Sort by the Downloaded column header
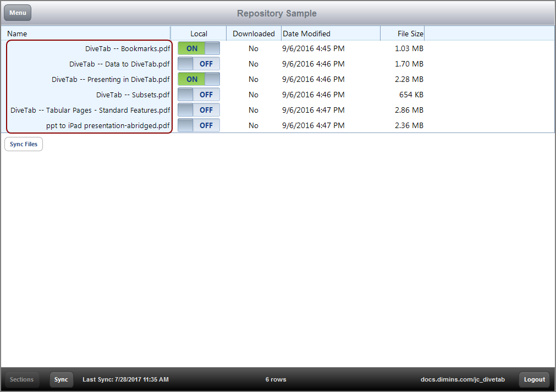The width and height of the screenshot is (556, 392). [254, 34]
